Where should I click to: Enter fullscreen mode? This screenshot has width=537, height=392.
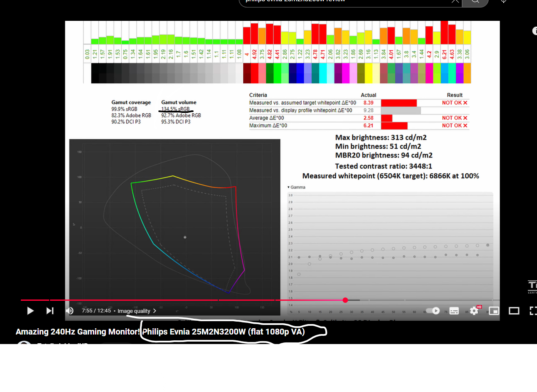point(533,311)
